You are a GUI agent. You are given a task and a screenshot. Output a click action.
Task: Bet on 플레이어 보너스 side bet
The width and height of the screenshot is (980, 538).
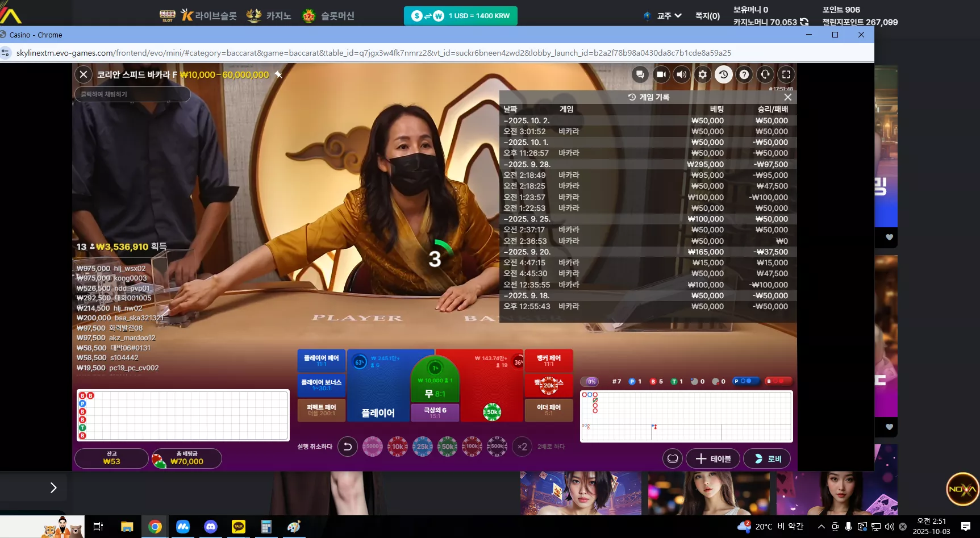pyautogui.click(x=321, y=385)
